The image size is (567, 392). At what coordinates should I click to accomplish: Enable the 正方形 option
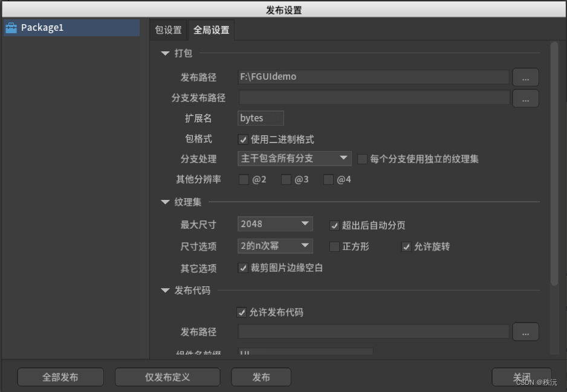[335, 247]
